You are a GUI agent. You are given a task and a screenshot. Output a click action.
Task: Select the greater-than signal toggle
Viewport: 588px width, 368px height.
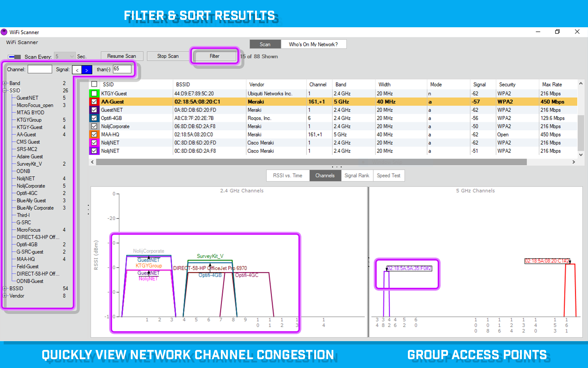coord(87,70)
